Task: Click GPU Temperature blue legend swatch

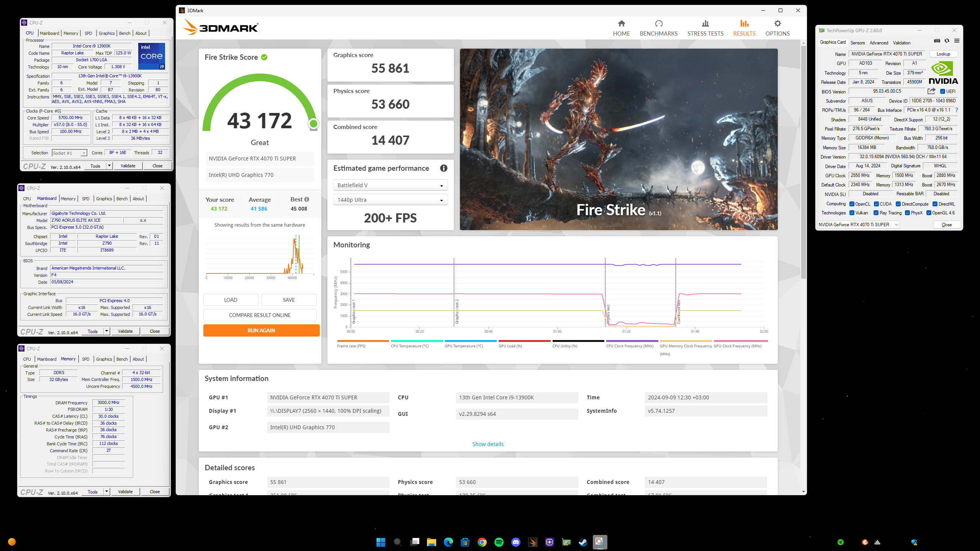Action: (x=470, y=341)
